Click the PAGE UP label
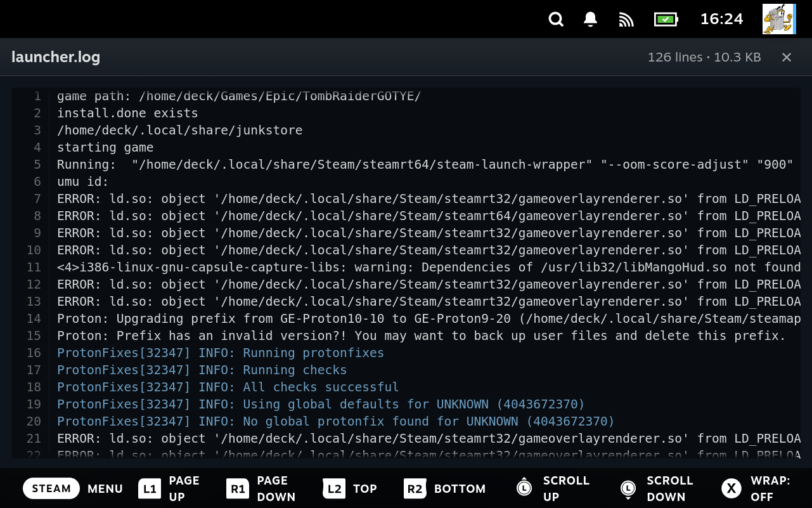Screen dimensions: 812x508 point(184,488)
